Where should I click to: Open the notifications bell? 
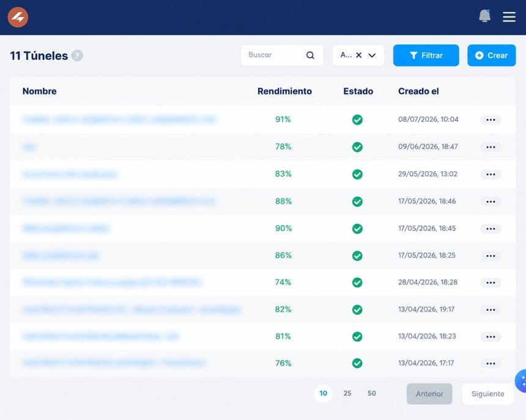[x=485, y=16]
